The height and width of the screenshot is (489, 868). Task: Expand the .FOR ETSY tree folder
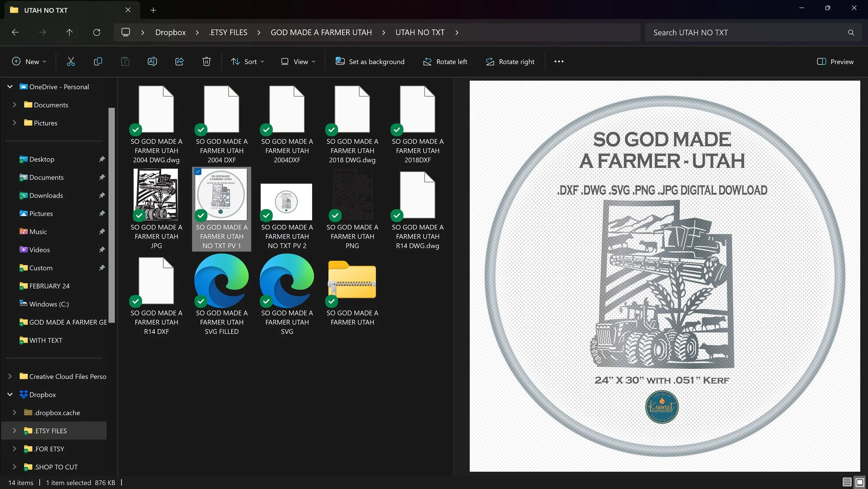14,449
